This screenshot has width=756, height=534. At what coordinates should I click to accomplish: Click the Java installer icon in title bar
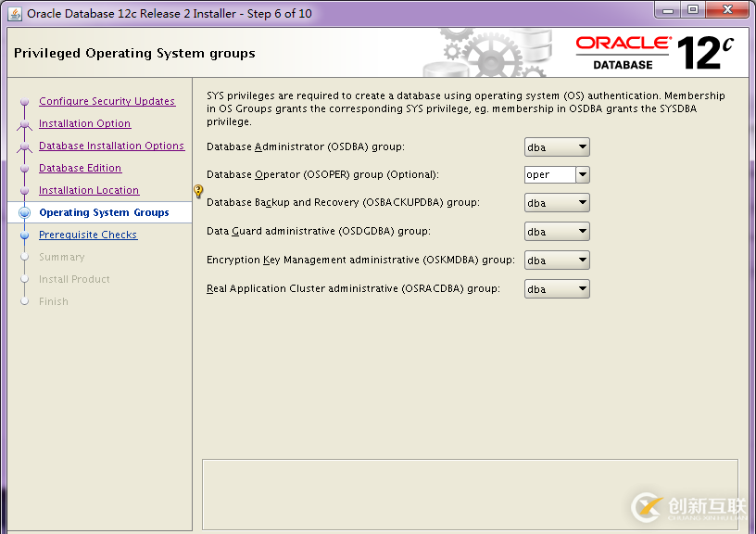tap(15, 14)
